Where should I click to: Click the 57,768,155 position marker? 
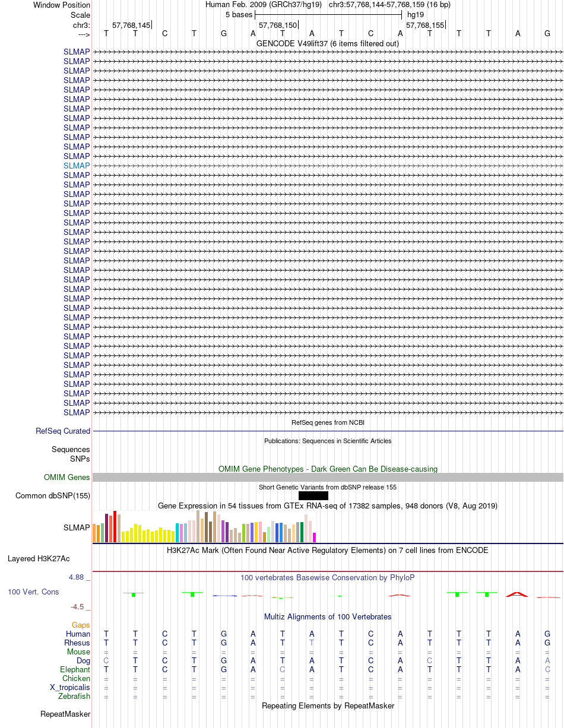point(424,26)
